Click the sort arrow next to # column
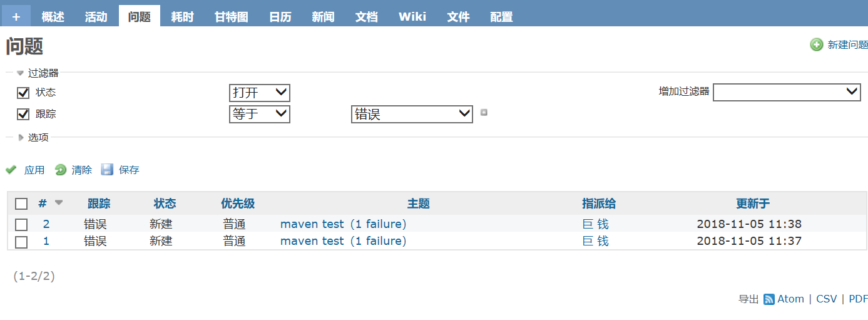The image size is (868, 320). click(x=59, y=202)
